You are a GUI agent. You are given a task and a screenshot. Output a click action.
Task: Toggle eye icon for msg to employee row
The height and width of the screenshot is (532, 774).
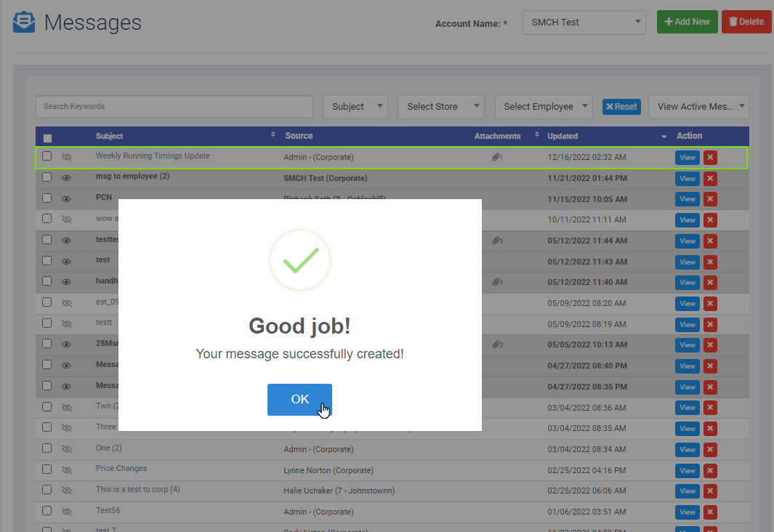coord(67,178)
